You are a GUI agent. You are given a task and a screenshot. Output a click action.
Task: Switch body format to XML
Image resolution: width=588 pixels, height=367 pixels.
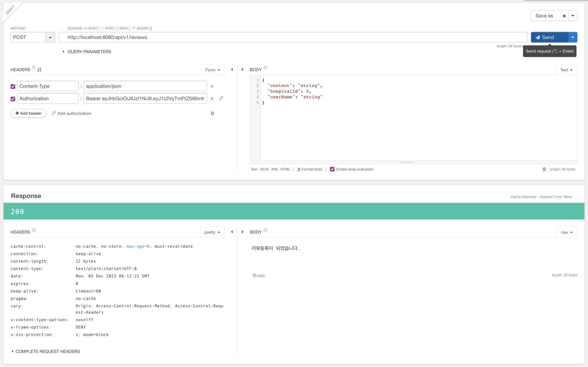click(274, 169)
